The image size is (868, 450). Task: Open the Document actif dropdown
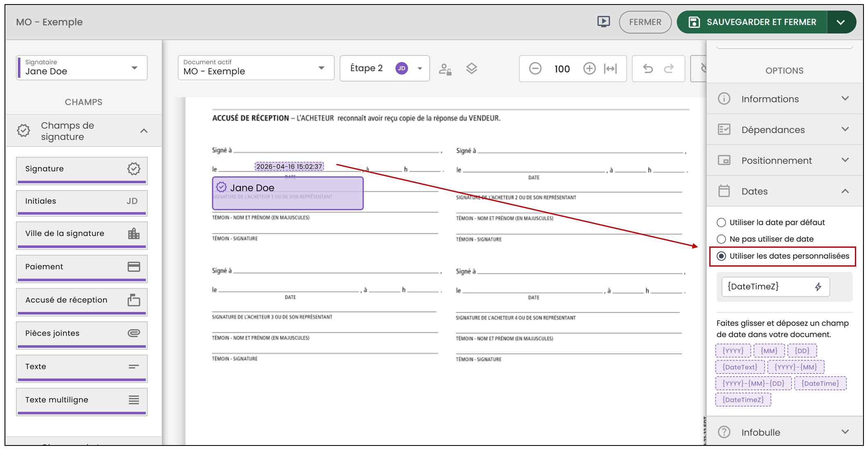(256, 68)
